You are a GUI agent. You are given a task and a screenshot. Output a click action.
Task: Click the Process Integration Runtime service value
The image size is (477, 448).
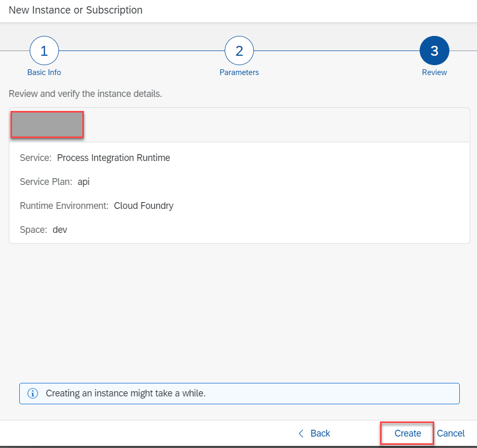[x=114, y=157]
